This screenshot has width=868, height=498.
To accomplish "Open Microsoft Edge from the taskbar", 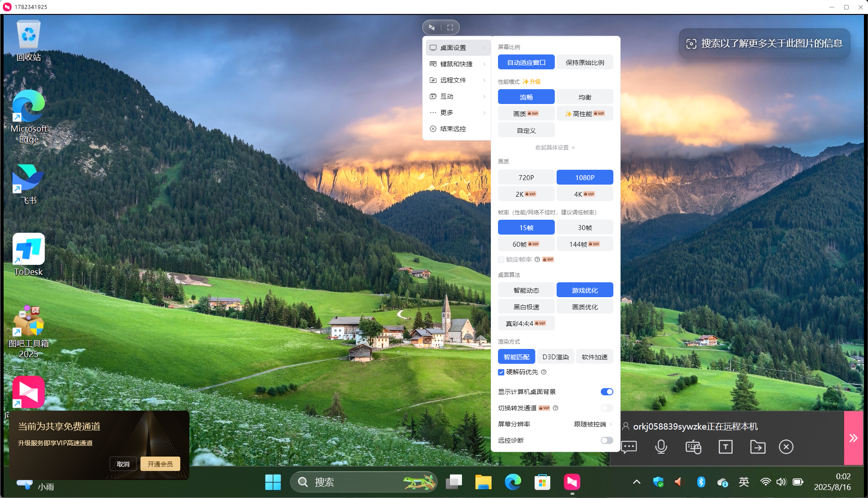I will (513, 482).
